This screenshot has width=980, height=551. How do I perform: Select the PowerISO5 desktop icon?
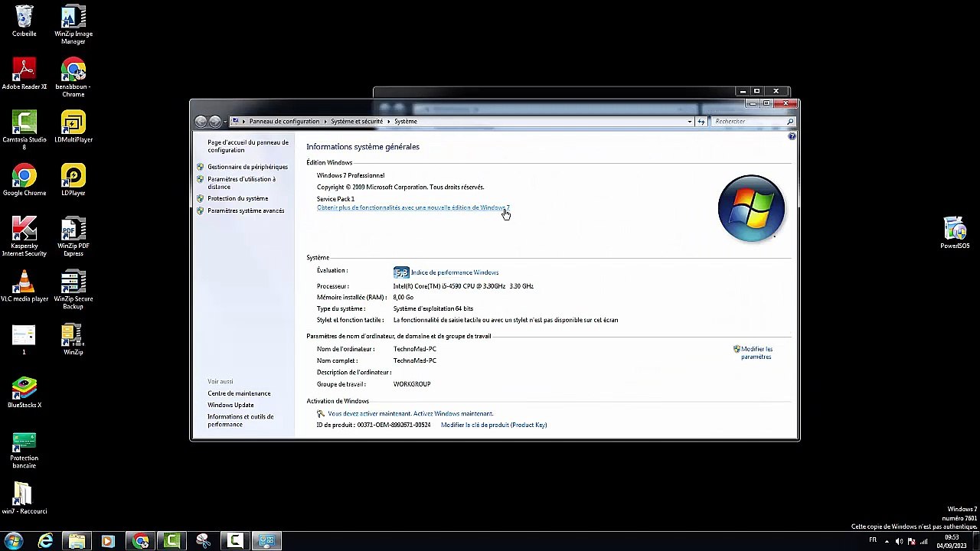[955, 233]
